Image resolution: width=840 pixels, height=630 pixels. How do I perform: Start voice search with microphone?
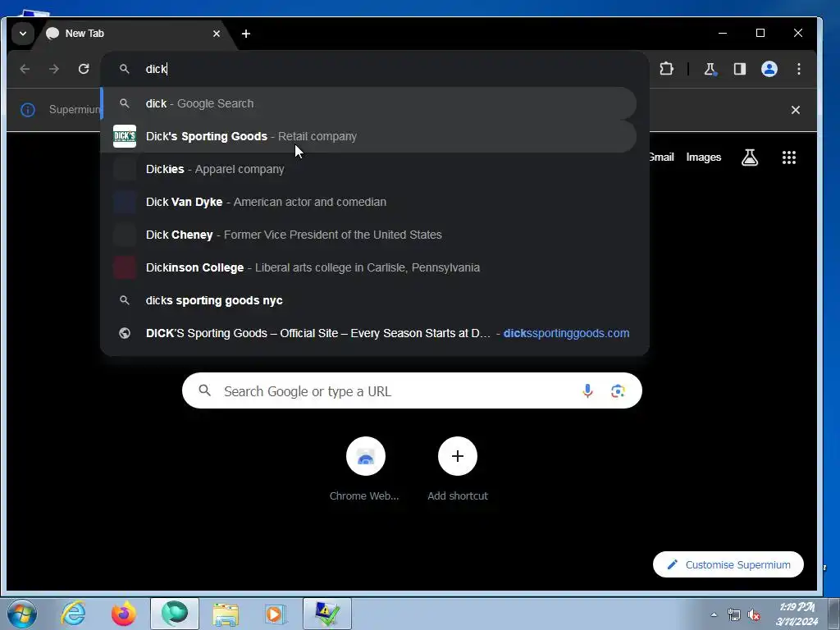[x=587, y=390]
